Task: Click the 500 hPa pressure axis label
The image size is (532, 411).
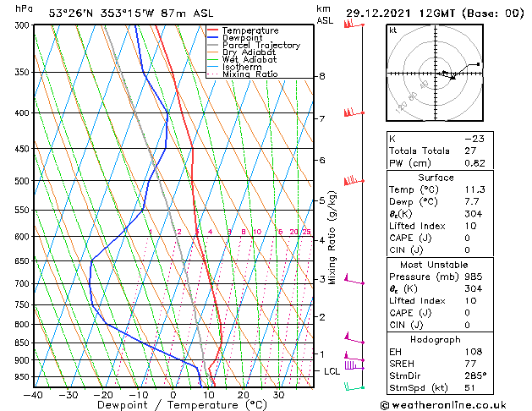Action: pyautogui.click(x=22, y=181)
